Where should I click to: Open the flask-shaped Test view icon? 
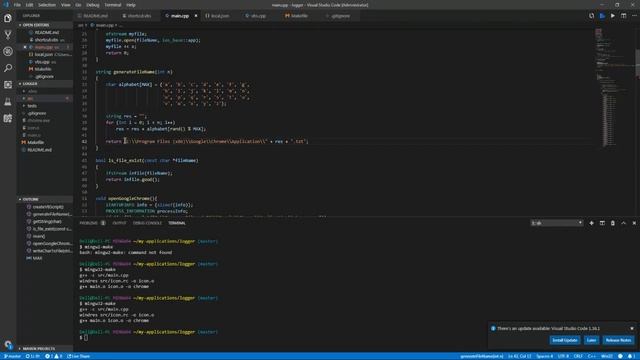(x=8, y=102)
